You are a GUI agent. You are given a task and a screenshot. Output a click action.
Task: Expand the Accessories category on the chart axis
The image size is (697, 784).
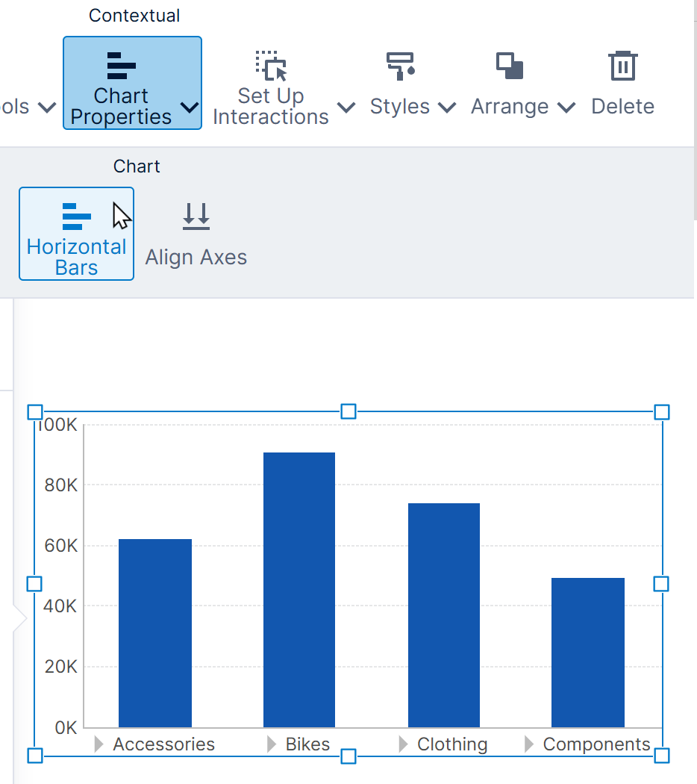(x=98, y=744)
